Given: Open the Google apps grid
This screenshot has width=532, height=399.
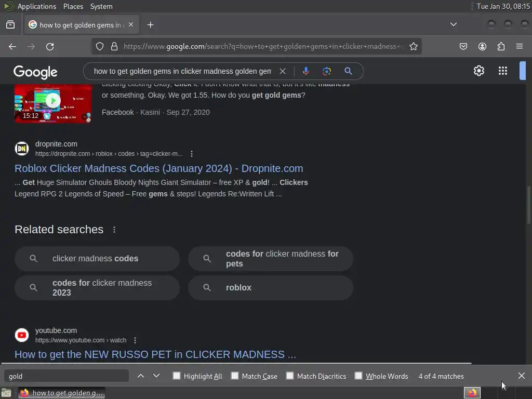Looking at the screenshot, I should tap(503, 71).
